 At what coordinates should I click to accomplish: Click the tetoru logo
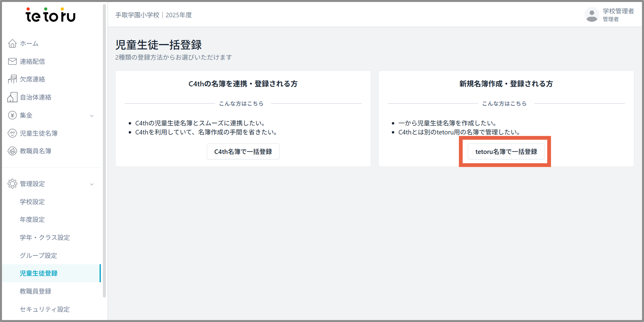pyautogui.click(x=50, y=15)
